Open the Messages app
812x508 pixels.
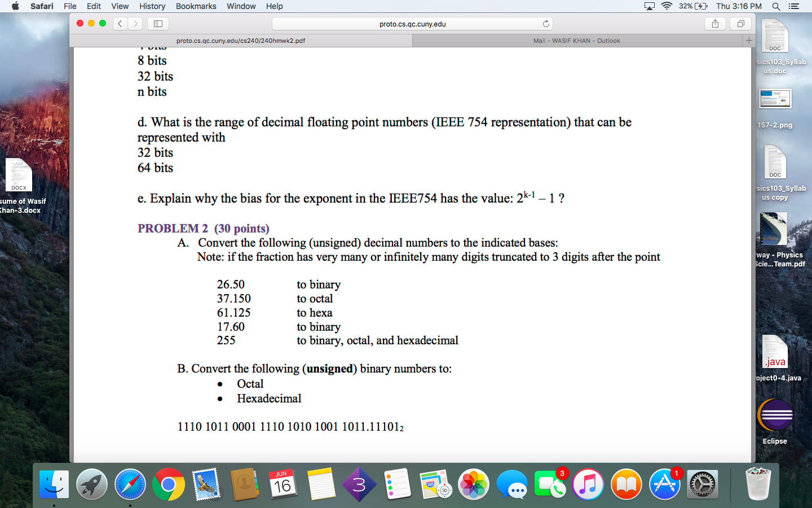pyautogui.click(x=512, y=484)
